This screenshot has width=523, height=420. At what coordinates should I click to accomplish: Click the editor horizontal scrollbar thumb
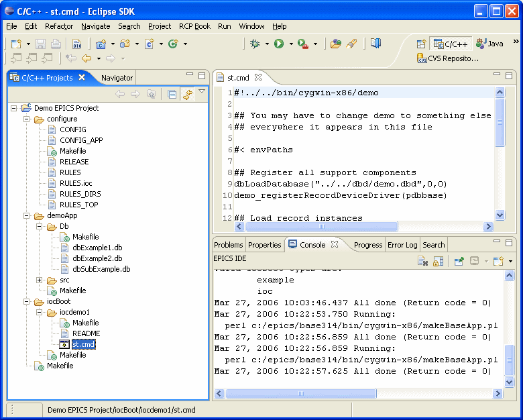(x=322, y=227)
